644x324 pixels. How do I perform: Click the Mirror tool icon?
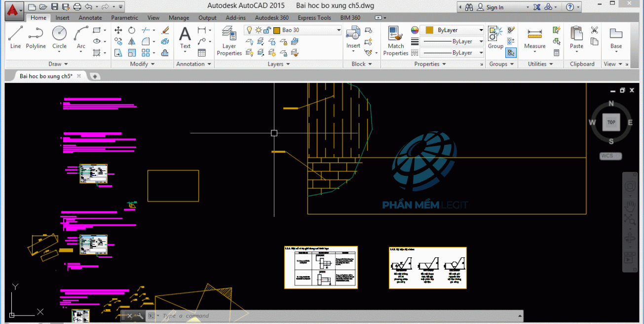click(x=132, y=41)
